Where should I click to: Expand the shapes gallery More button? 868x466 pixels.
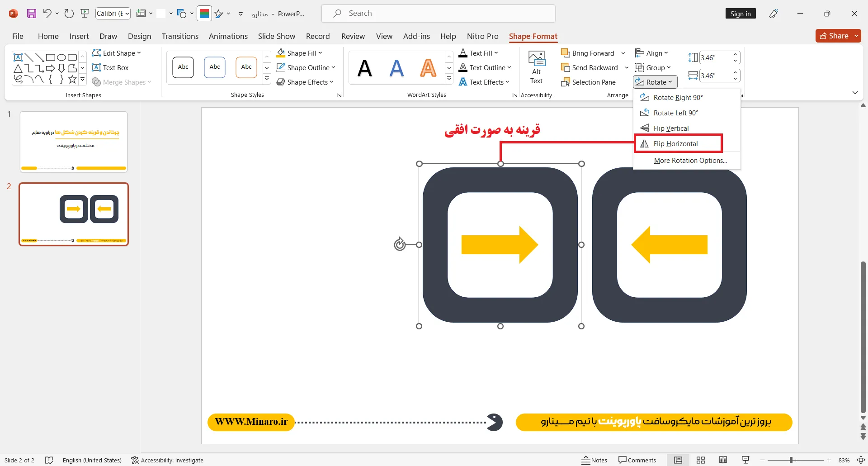click(83, 79)
